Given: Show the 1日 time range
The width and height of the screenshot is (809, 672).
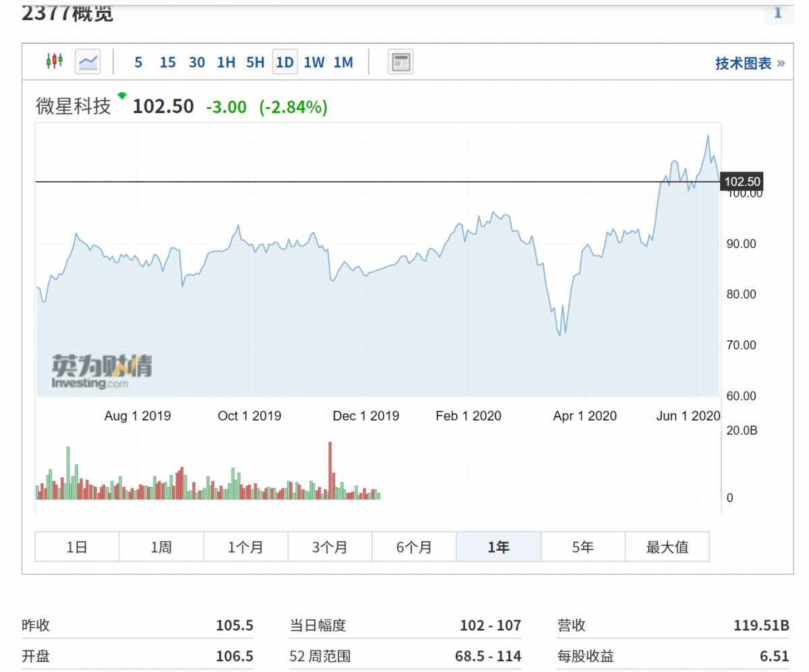Looking at the screenshot, I should tap(77, 547).
